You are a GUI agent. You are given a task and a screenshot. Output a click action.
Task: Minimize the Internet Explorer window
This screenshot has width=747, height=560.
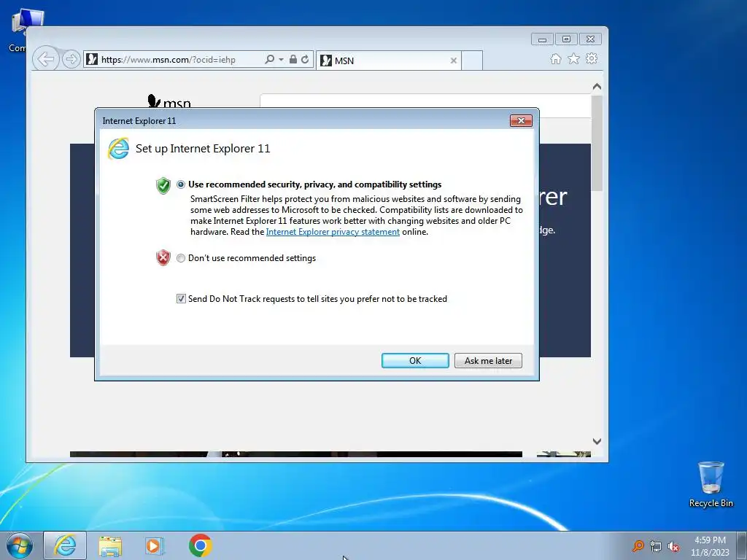(x=542, y=39)
